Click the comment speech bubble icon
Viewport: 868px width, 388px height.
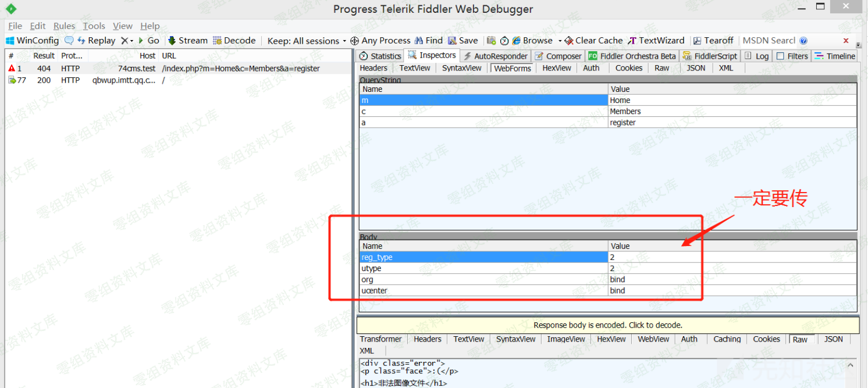(x=69, y=41)
